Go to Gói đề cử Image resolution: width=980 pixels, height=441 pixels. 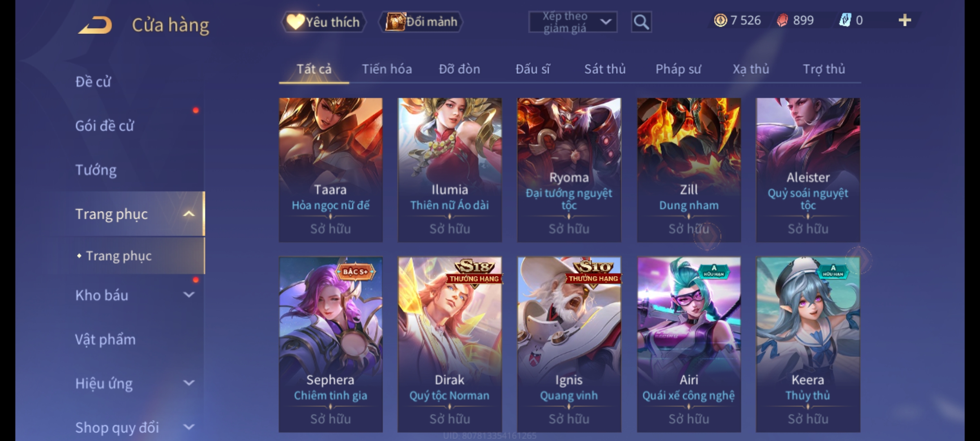click(x=105, y=125)
